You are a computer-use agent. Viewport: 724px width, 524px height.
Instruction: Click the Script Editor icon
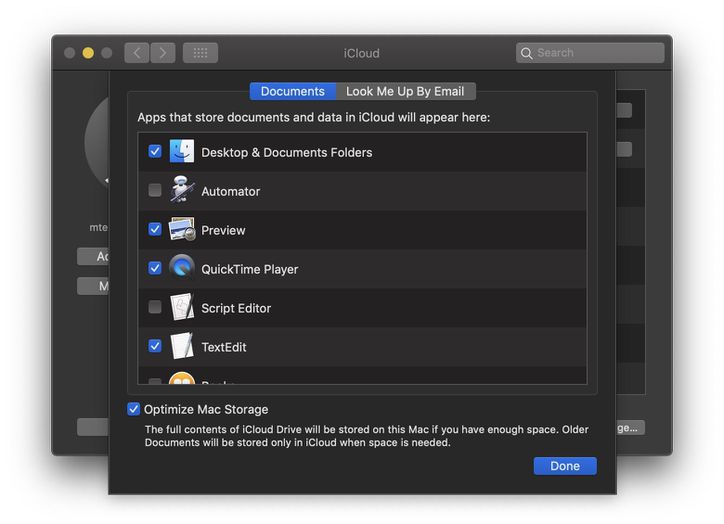(x=181, y=307)
